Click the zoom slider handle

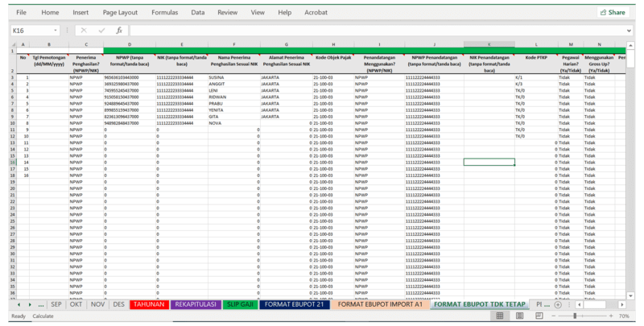pos(575,316)
